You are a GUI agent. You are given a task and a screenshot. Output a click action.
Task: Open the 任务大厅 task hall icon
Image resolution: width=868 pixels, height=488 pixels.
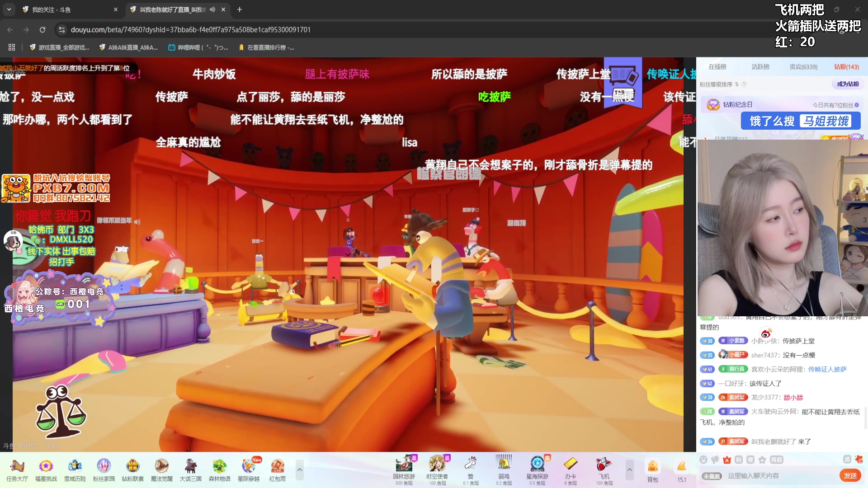coord(17,470)
